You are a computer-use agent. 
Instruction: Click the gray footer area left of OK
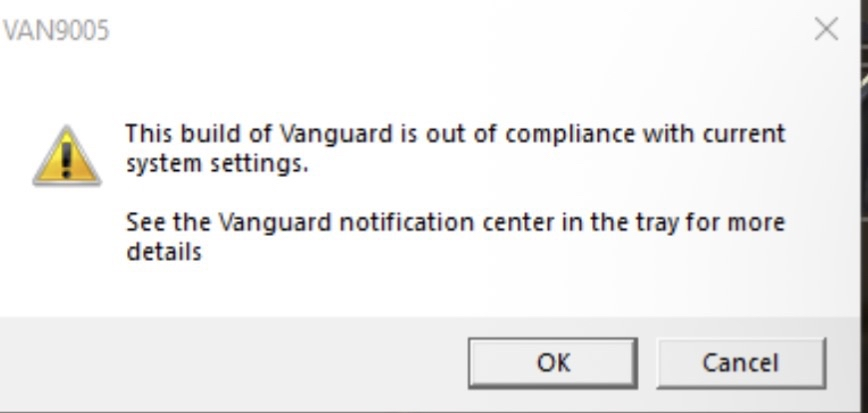point(230,362)
